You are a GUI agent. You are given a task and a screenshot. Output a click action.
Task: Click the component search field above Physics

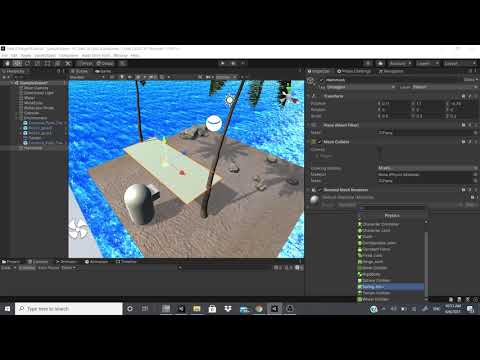[x=392, y=208]
